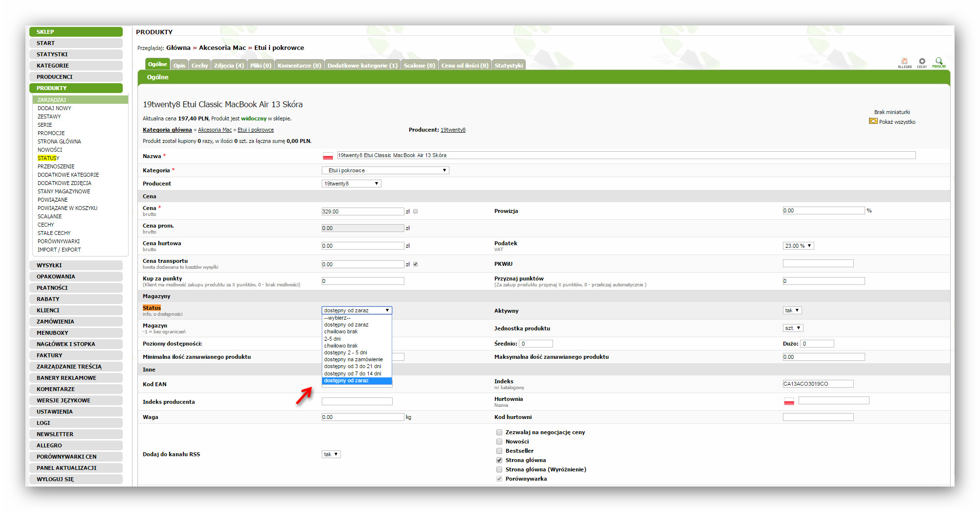Open the Podgląd magnifier preview icon

(939, 62)
